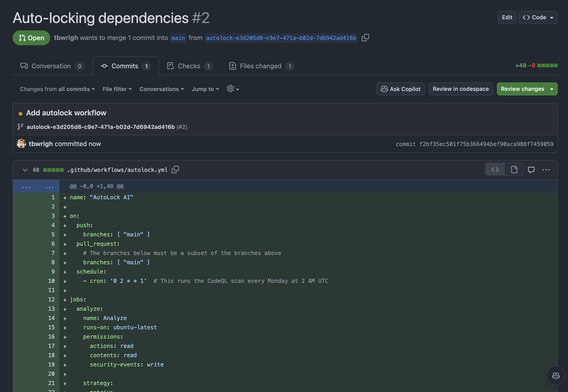The height and width of the screenshot is (392, 568).
Task: Click the main base branch link
Action: [178, 38]
